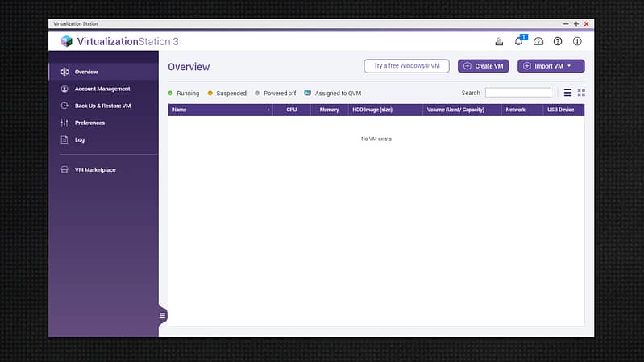This screenshot has height=362, width=644.
Task: Switch to grid view
Action: [581, 93]
